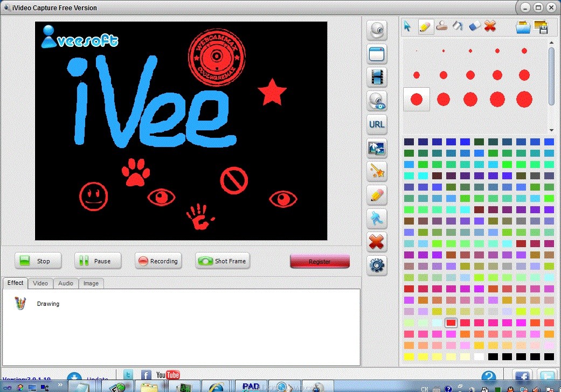Select the window capture source icon
This screenshot has width=561, height=392.
click(377, 54)
